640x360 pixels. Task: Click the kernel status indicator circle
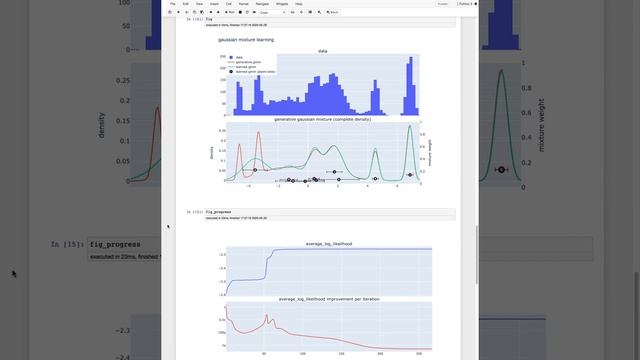pyautogui.click(x=476, y=4)
